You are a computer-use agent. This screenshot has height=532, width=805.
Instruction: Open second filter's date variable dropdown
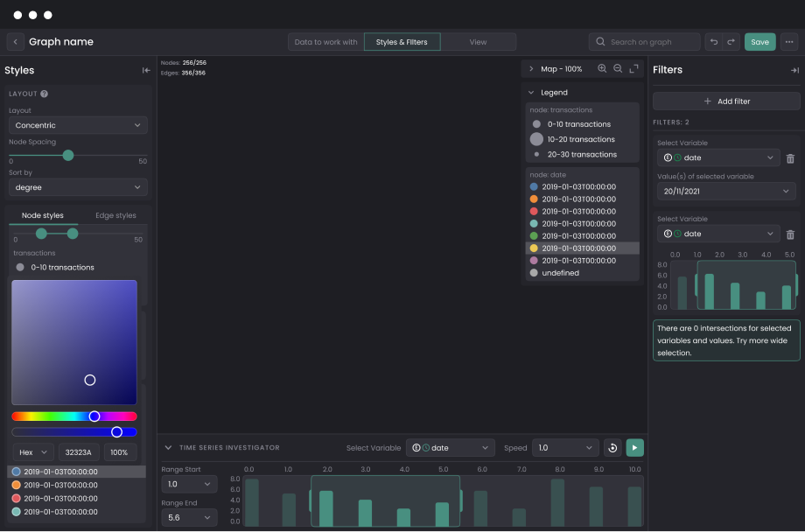718,234
